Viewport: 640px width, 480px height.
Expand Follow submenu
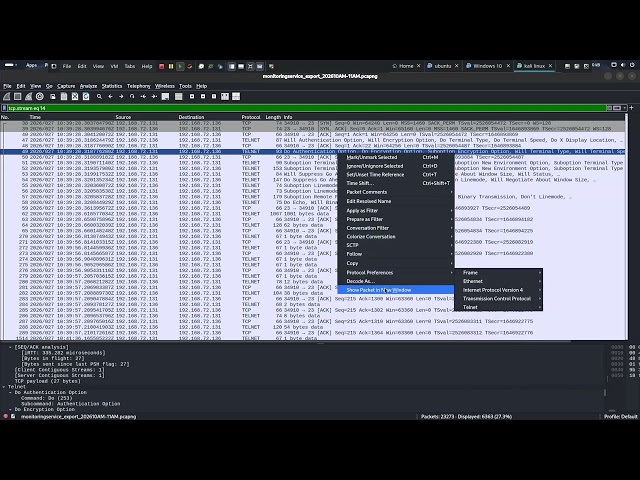pyautogui.click(x=396, y=254)
